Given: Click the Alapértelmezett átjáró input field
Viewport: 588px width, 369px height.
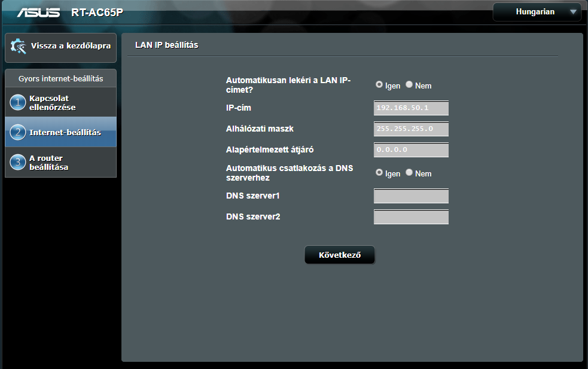Looking at the screenshot, I should pos(411,150).
